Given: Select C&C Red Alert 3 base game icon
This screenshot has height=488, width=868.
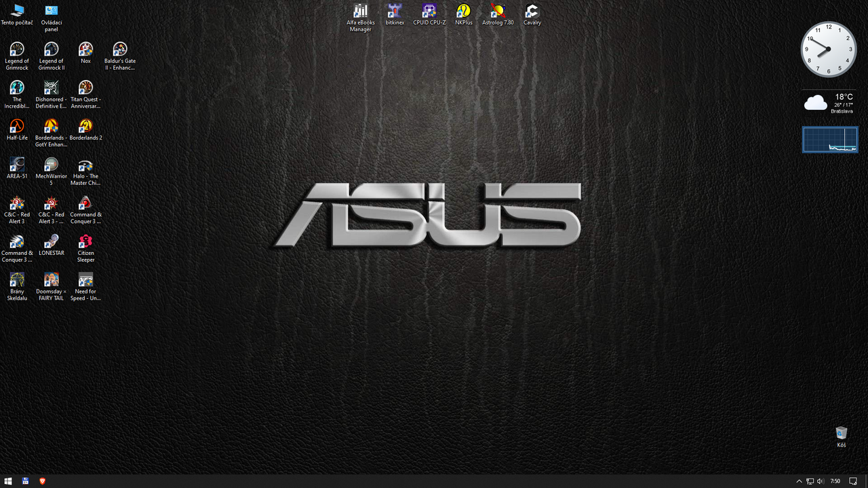Looking at the screenshot, I should coord(17,210).
